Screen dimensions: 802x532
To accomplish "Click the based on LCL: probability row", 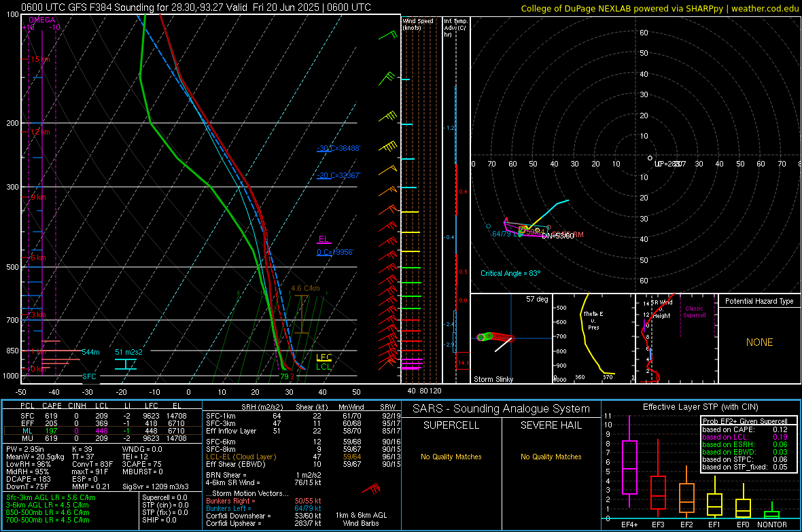I will (745, 437).
